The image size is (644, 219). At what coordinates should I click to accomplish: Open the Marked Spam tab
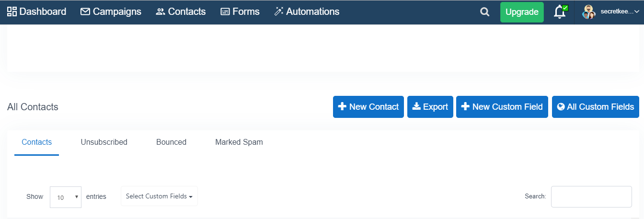[239, 142]
